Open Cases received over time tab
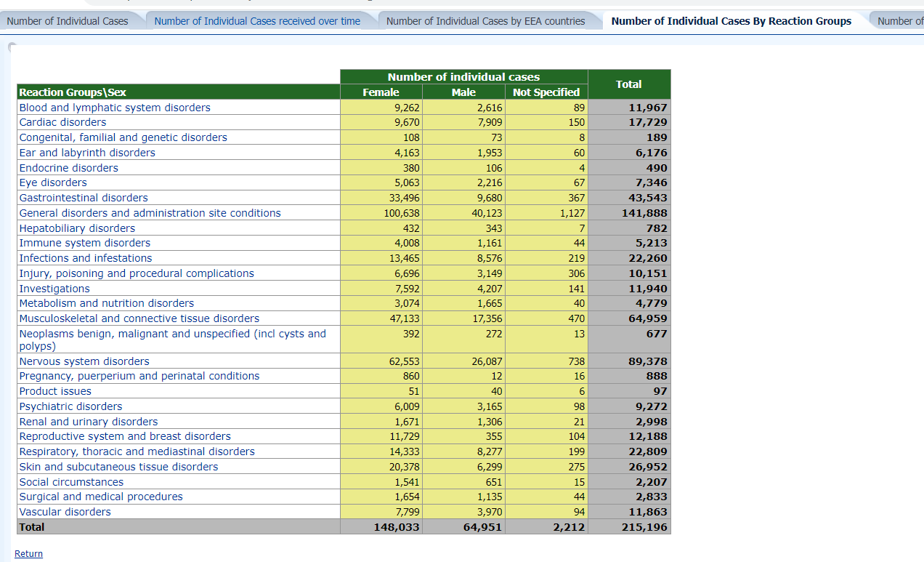The image size is (924, 562). pyautogui.click(x=257, y=21)
